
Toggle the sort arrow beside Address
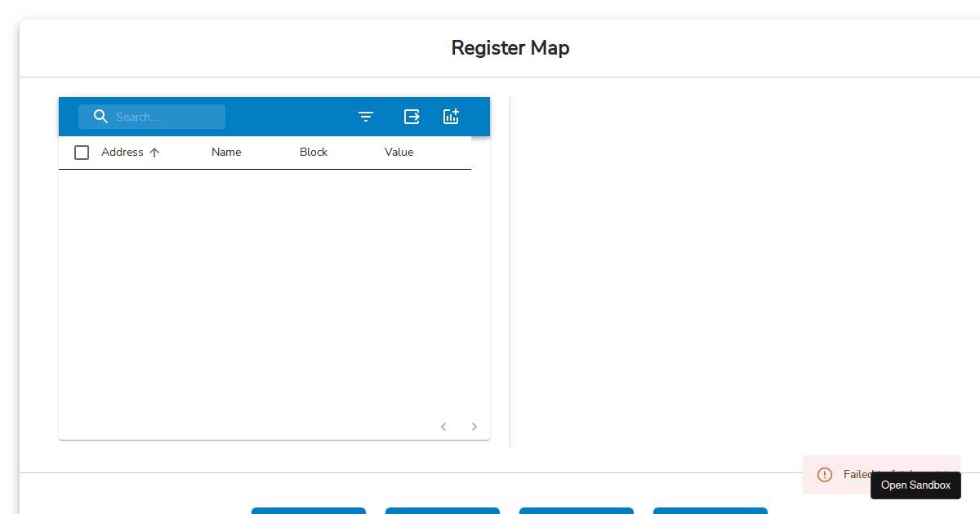(x=154, y=152)
